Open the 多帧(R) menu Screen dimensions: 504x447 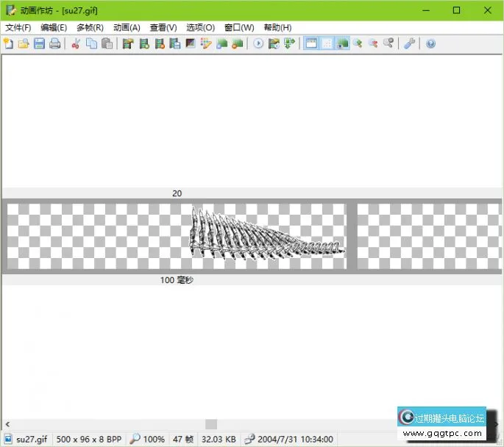pyautogui.click(x=90, y=28)
